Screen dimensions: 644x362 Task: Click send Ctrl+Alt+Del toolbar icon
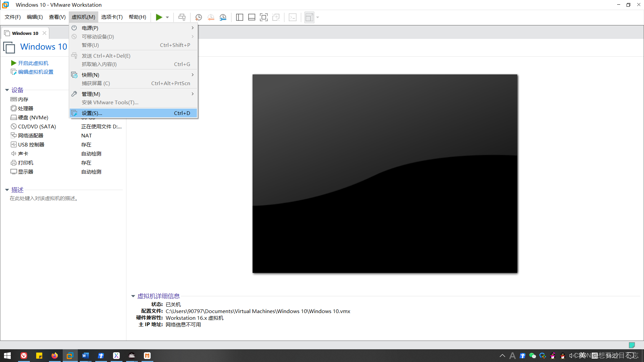pos(182,17)
